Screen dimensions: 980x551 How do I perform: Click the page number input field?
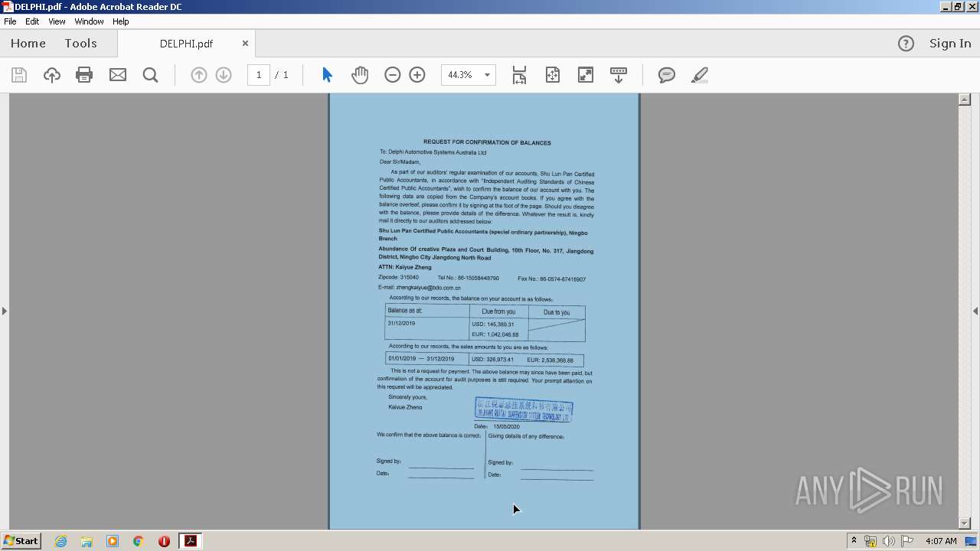click(x=259, y=75)
